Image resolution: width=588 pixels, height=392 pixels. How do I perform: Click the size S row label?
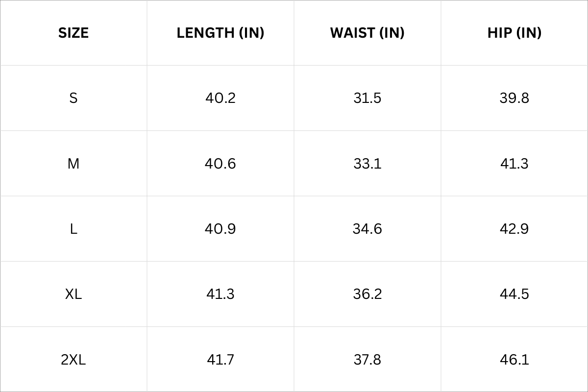click(x=73, y=98)
